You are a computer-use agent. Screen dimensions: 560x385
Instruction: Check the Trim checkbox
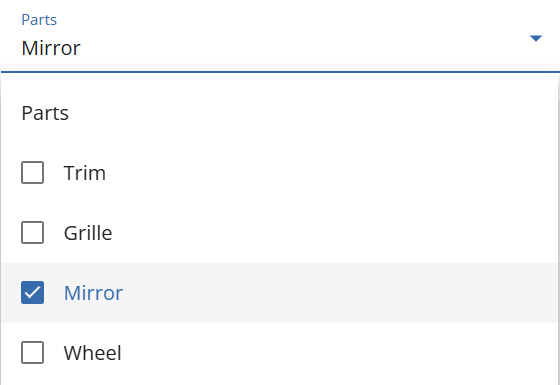pos(32,172)
